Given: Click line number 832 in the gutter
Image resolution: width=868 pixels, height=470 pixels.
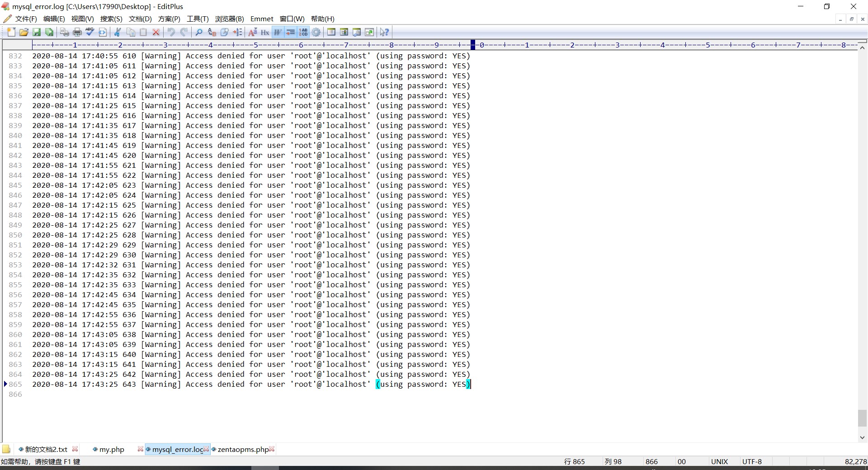Looking at the screenshot, I should (x=15, y=56).
